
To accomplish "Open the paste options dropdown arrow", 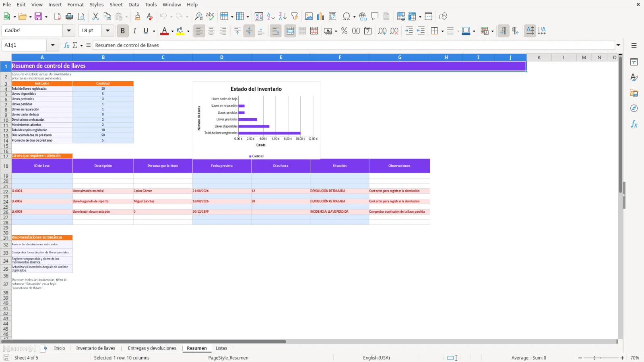I will [x=126, y=17].
